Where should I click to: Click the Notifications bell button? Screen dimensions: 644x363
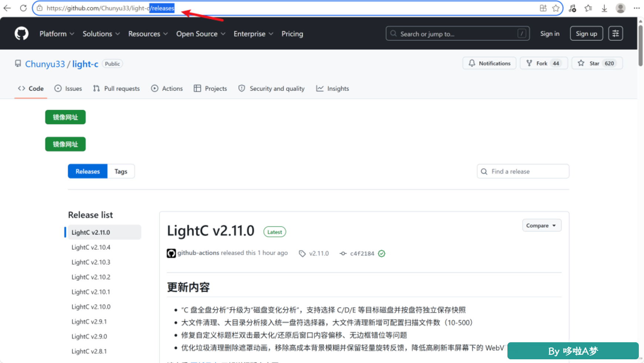[489, 63]
